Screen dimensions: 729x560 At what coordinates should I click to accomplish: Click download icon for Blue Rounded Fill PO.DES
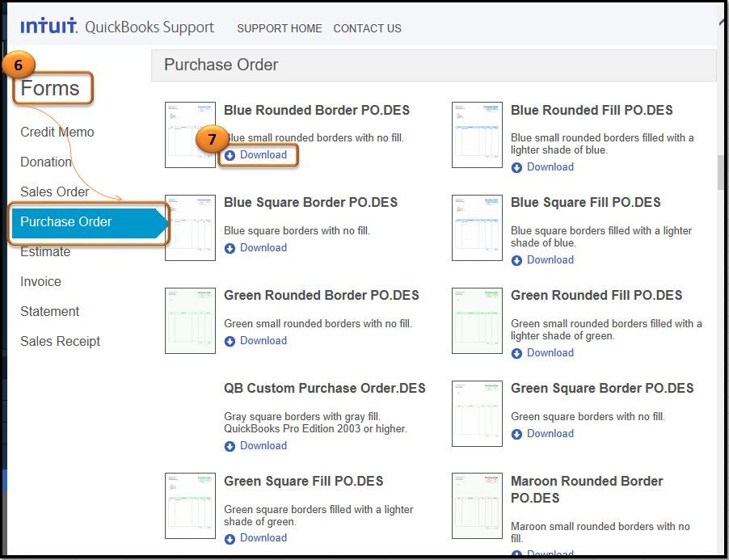pyautogui.click(x=516, y=168)
